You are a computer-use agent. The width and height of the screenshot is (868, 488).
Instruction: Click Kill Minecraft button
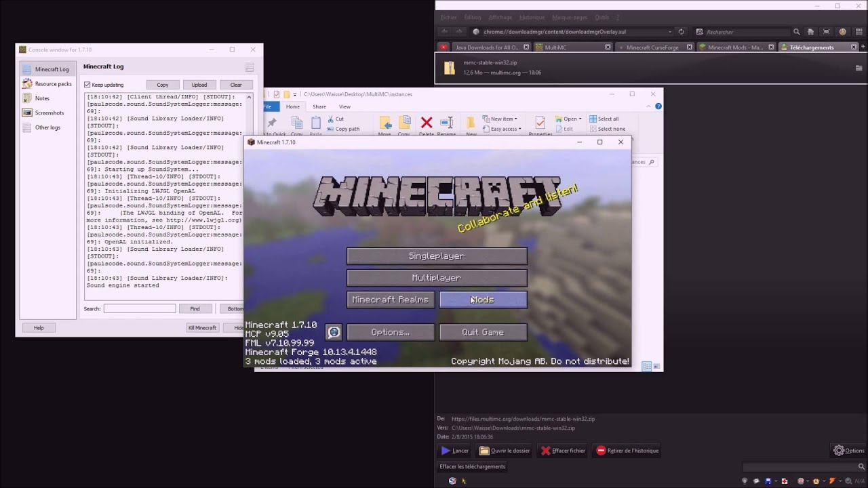click(202, 327)
